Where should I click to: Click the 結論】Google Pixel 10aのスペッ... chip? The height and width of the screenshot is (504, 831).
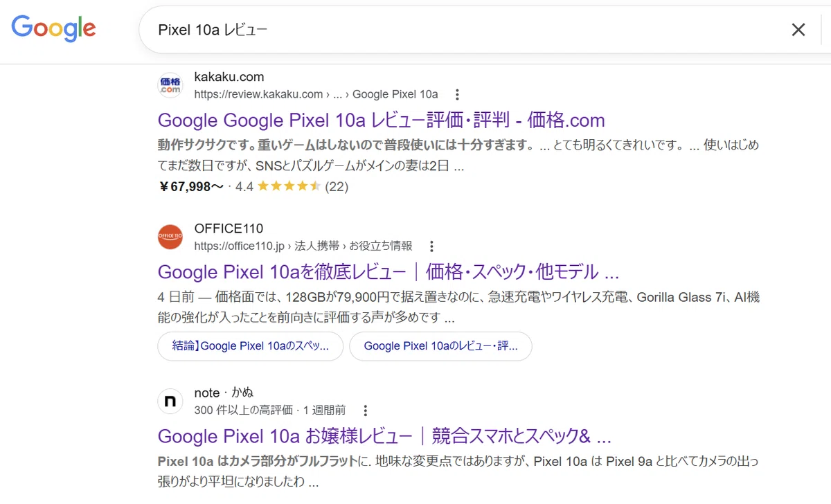pos(251,346)
